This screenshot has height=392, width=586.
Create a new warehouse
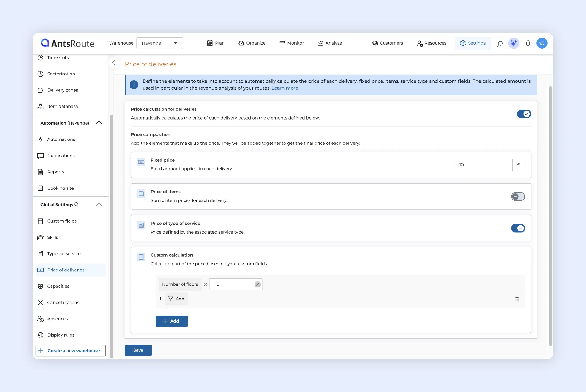point(71,351)
